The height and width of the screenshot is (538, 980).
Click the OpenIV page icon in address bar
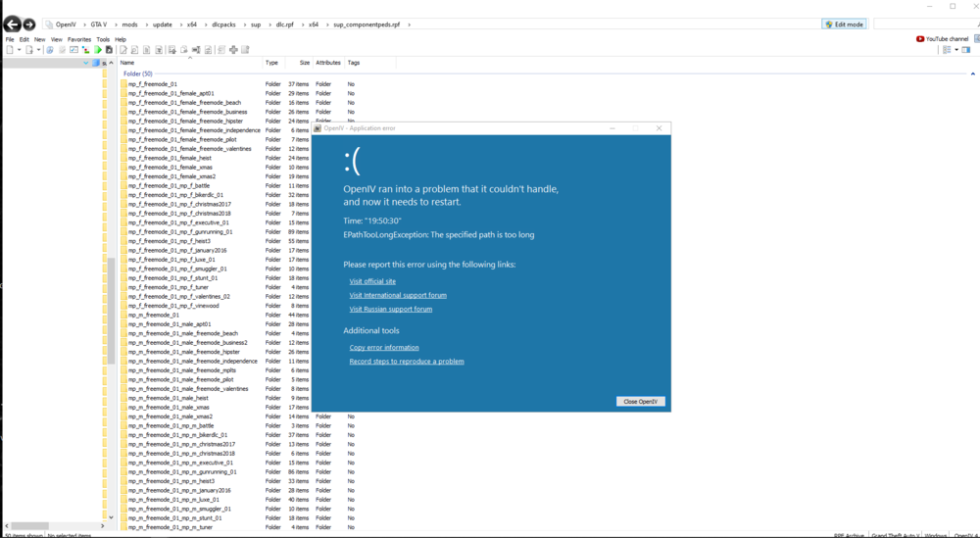click(49, 25)
